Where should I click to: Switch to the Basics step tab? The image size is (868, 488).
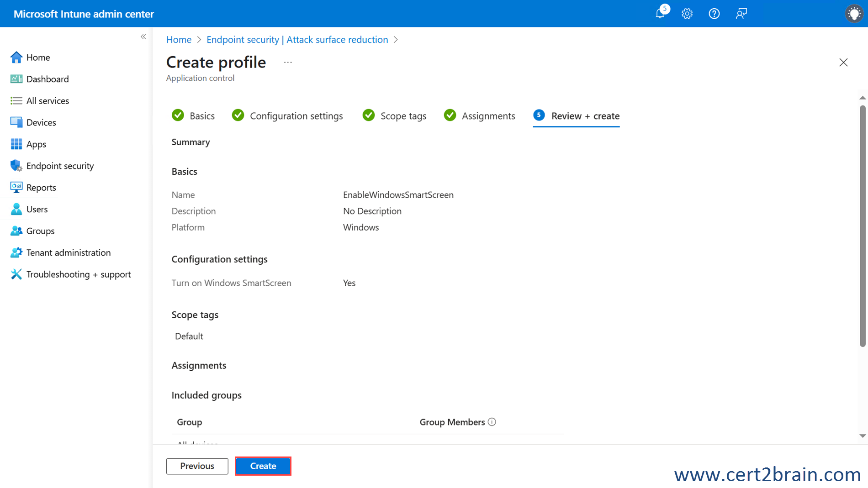[193, 115]
